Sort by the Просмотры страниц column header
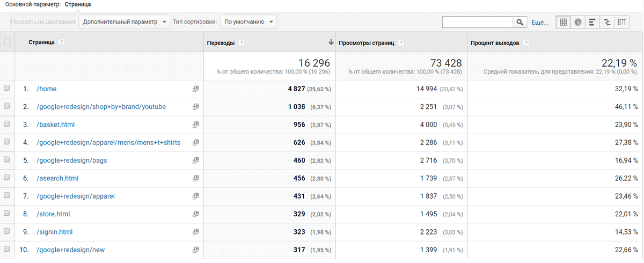The image size is (644, 263). tap(367, 43)
